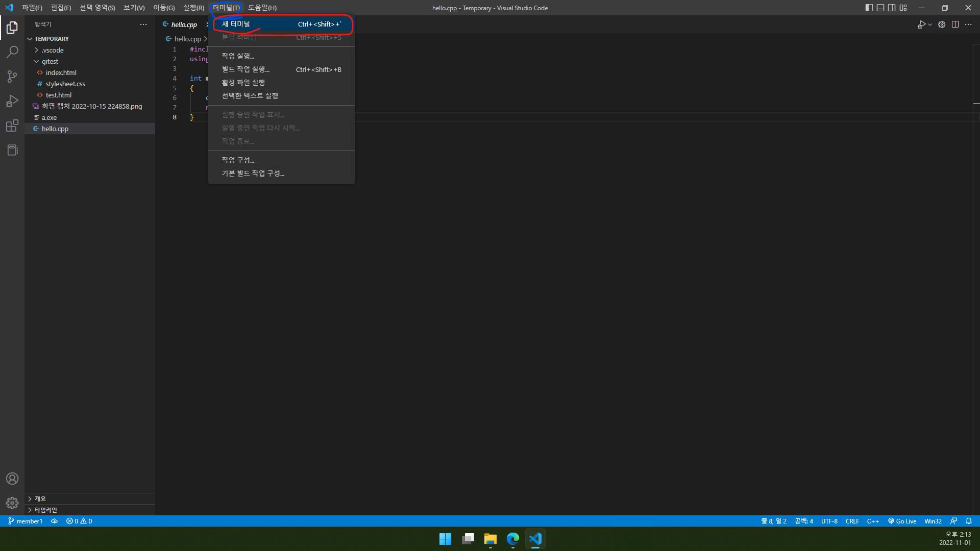Click the C++ language indicator in status bar
This screenshot has width=980, height=551.
point(872,521)
